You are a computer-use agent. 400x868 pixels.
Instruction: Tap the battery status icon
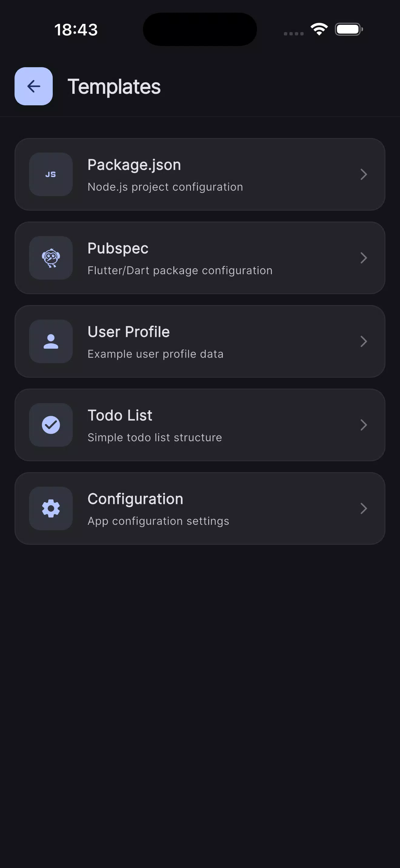click(349, 29)
